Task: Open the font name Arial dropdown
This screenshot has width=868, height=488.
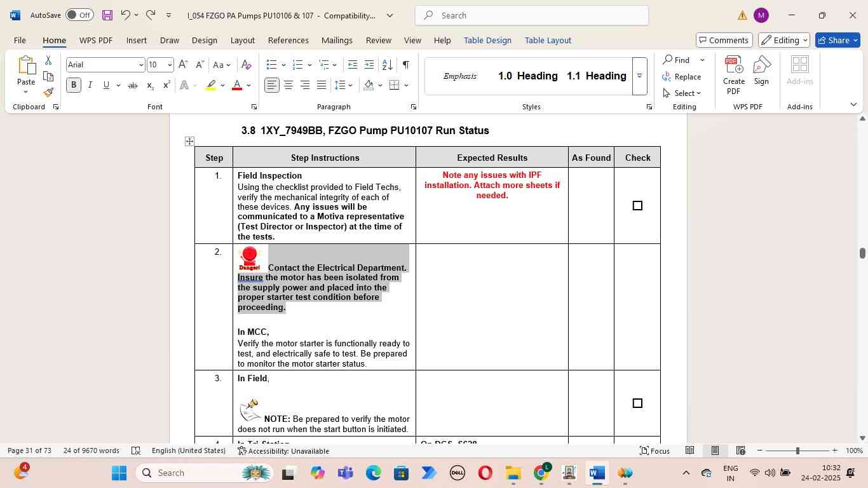Action: tap(140, 65)
